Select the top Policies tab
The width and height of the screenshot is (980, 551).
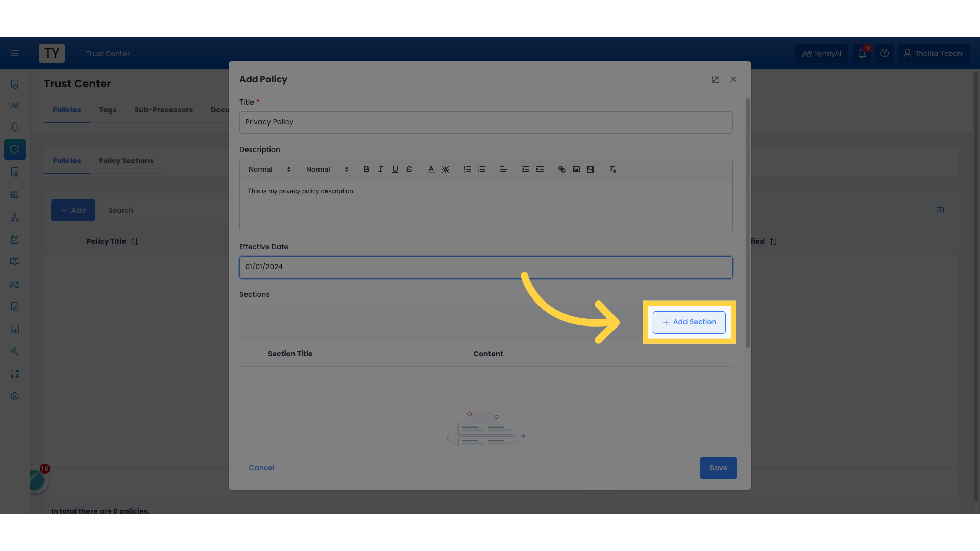pos(67,110)
